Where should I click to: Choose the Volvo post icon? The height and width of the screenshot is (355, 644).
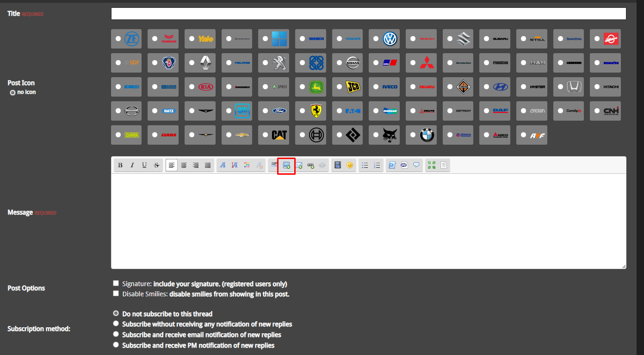point(339,39)
